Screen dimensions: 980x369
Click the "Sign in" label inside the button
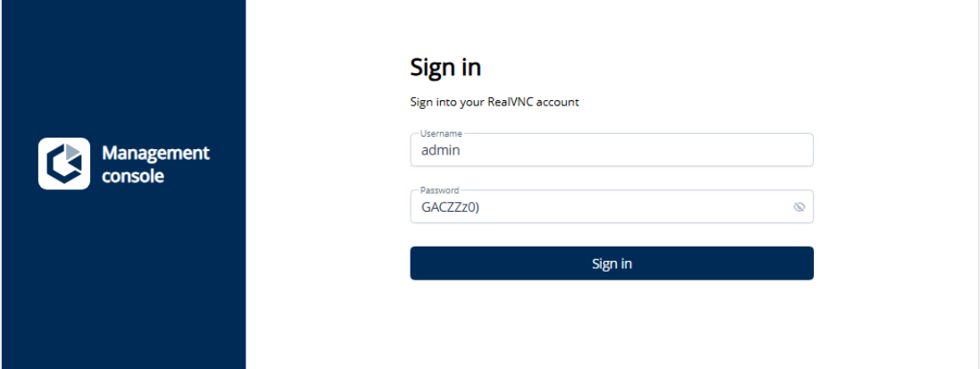coord(611,264)
